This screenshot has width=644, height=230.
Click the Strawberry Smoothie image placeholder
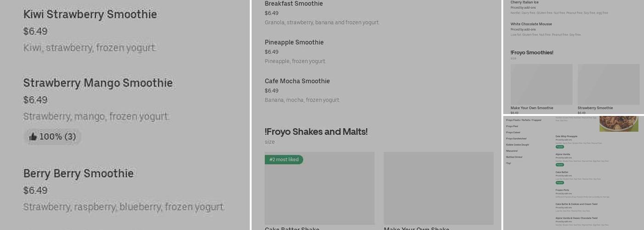click(x=608, y=84)
